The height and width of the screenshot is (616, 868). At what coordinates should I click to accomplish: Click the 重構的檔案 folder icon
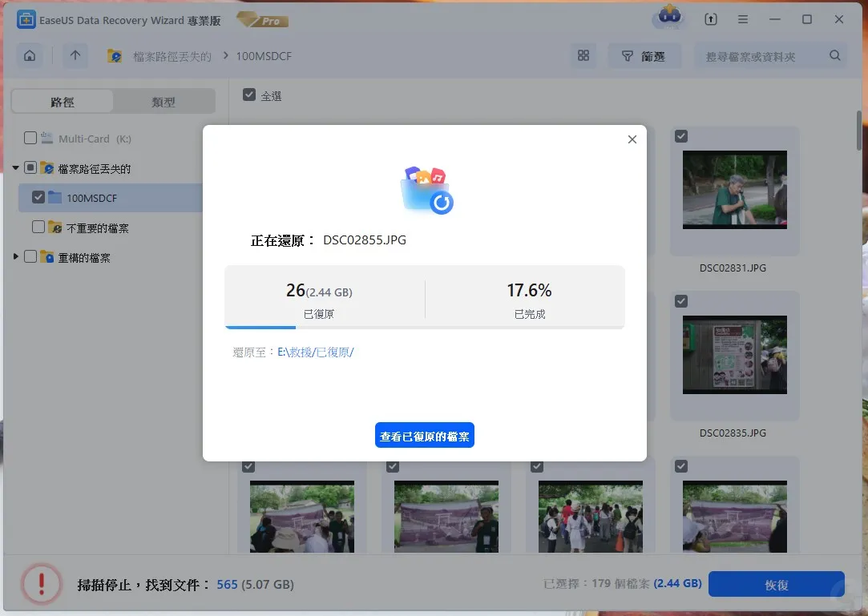click(x=47, y=256)
